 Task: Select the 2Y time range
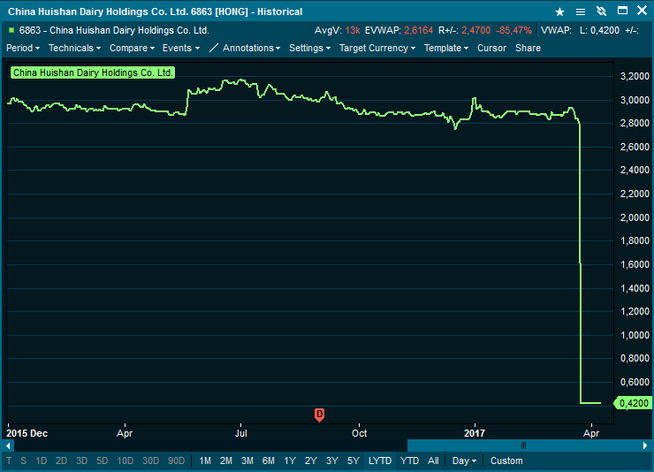point(311,461)
